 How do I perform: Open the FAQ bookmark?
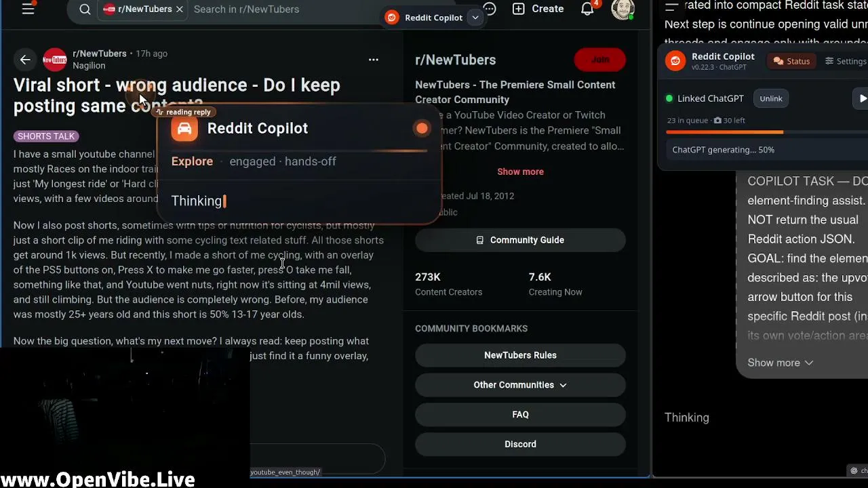click(x=520, y=415)
